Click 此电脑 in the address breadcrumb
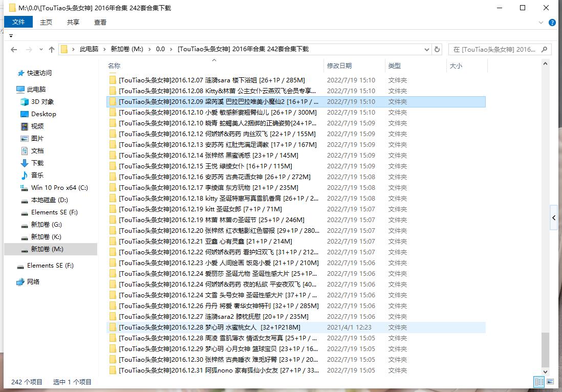This screenshot has height=392, width=562. (89, 49)
